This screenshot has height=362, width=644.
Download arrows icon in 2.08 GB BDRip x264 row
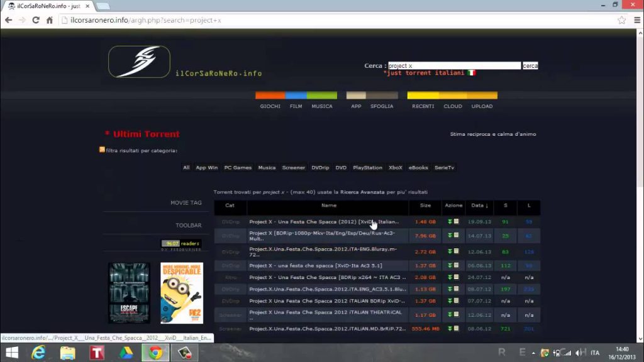[450, 277]
